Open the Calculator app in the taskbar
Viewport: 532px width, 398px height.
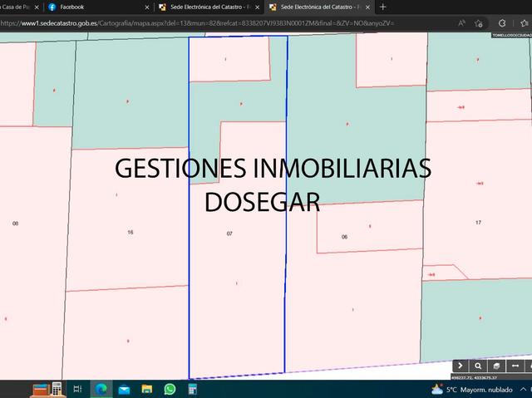coord(192,389)
